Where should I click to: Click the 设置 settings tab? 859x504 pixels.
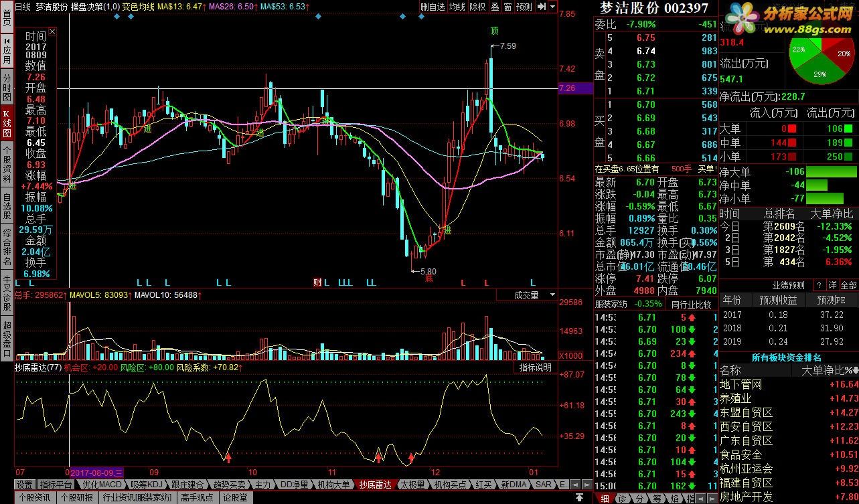[25, 484]
